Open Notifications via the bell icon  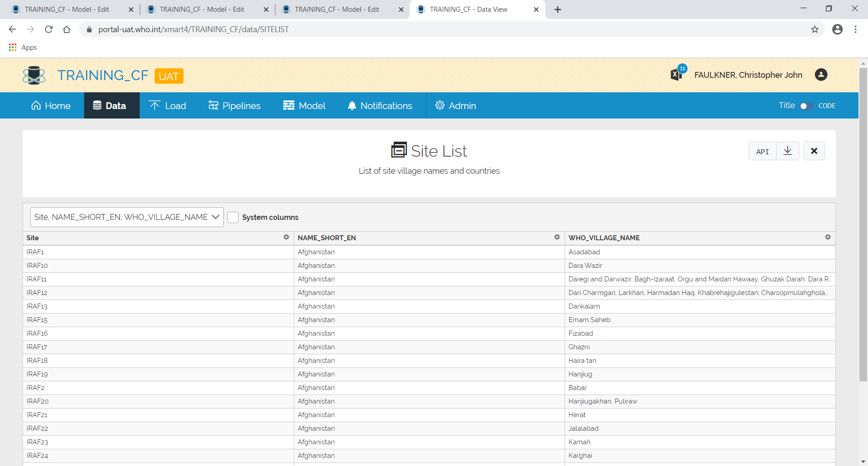click(x=353, y=105)
